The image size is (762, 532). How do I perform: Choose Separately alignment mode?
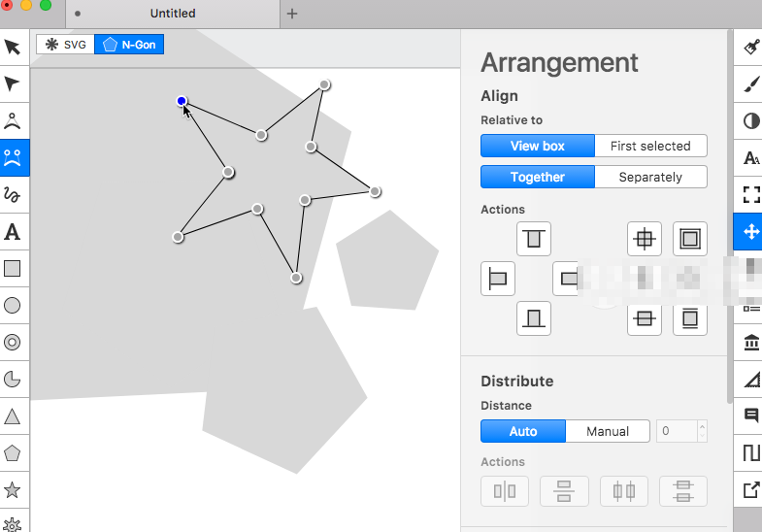click(650, 177)
